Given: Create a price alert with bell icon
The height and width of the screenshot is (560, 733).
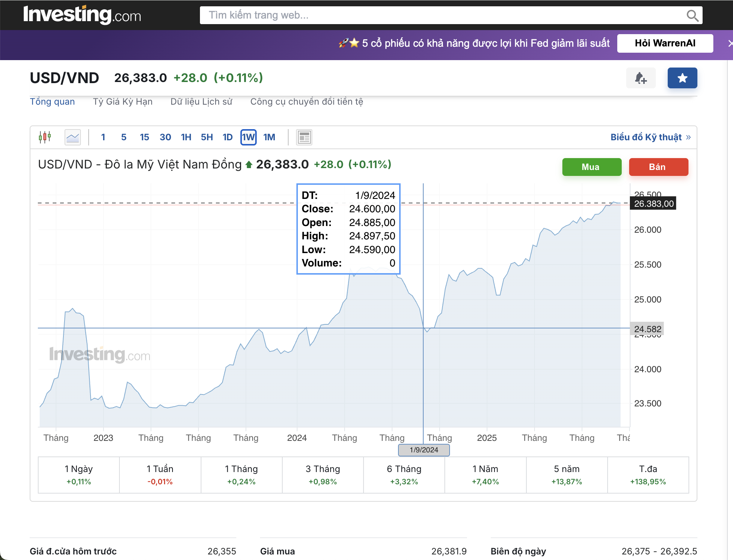Looking at the screenshot, I should click(641, 78).
